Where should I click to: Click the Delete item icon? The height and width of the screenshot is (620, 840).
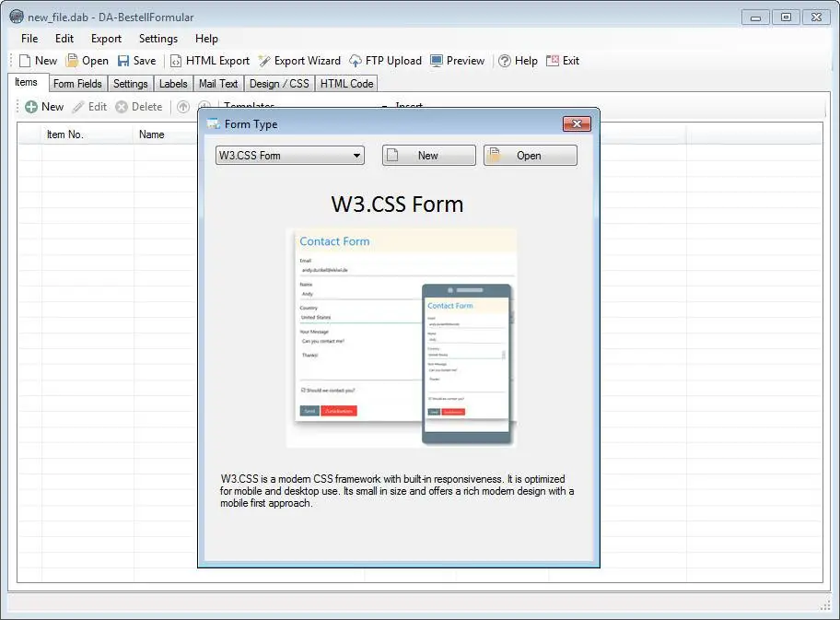tap(122, 107)
